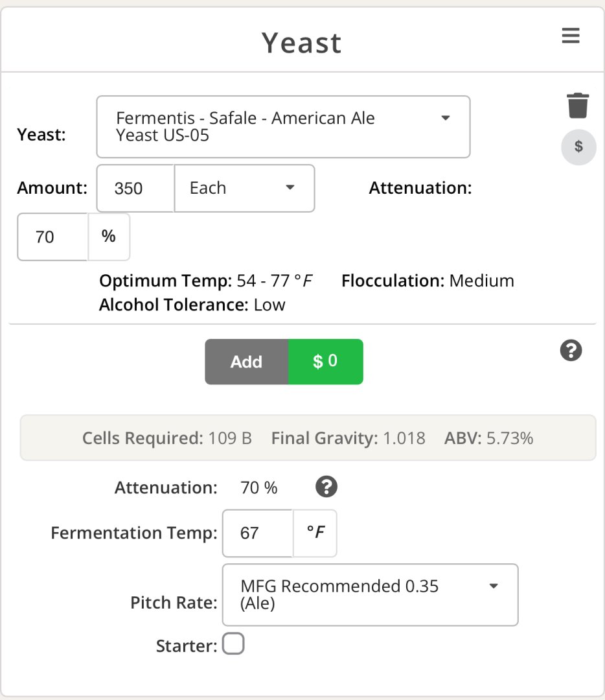The image size is (605, 700).
Task: Click the Fermentation Temp field showing 67
Action: tap(258, 533)
